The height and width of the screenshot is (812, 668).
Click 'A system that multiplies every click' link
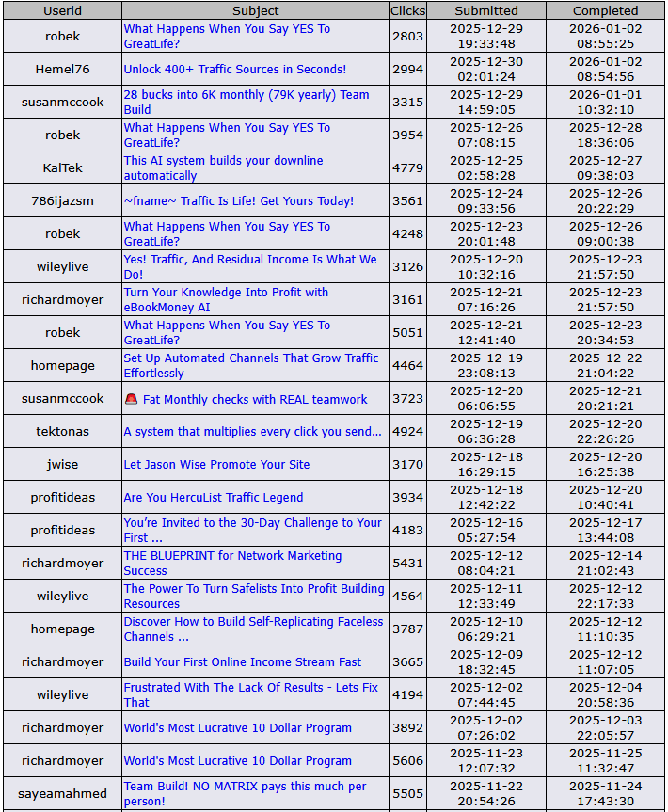click(x=253, y=431)
